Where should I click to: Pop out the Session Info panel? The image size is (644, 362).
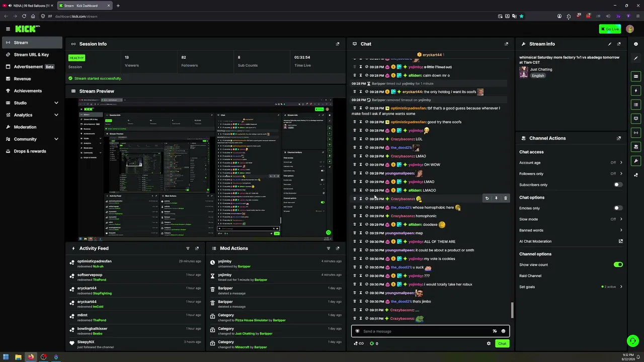[x=338, y=44]
